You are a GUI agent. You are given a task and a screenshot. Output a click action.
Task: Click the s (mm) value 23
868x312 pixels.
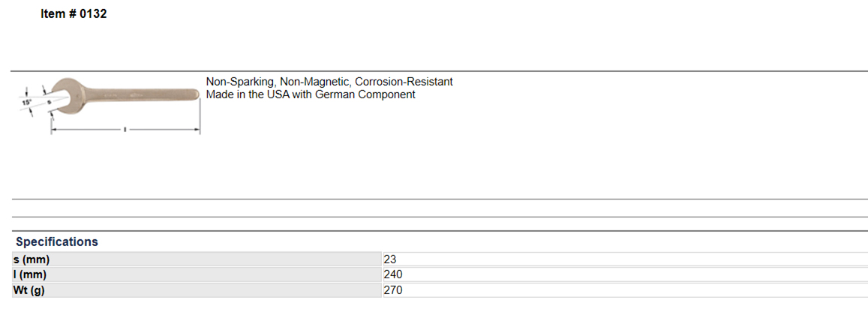point(390,259)
